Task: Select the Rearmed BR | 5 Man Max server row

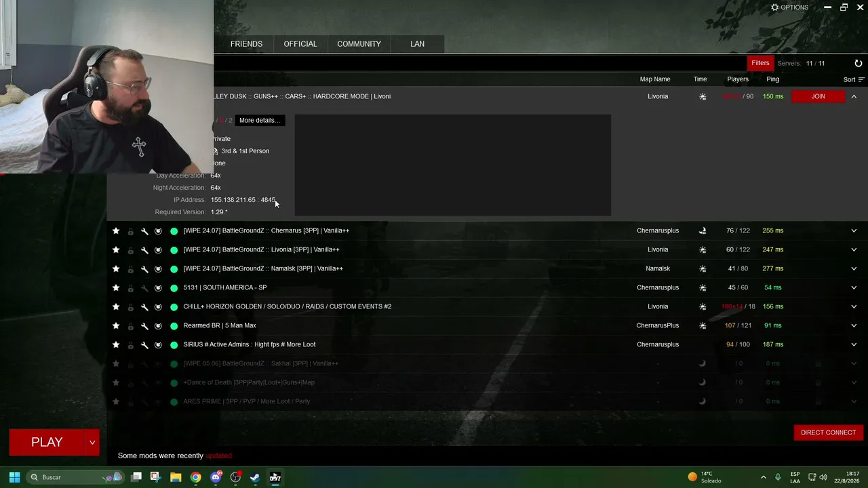Action: (x=487, y=325)
